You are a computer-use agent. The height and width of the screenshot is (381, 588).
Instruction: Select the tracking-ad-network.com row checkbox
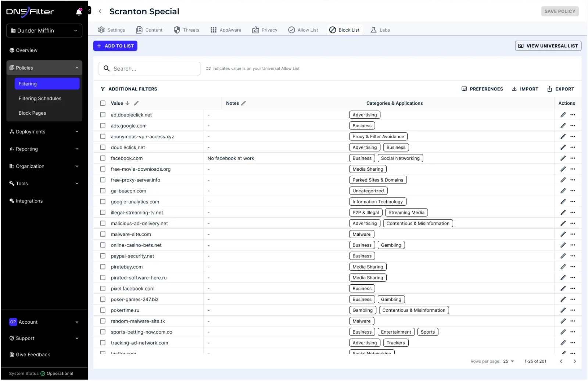pos(103,343)
